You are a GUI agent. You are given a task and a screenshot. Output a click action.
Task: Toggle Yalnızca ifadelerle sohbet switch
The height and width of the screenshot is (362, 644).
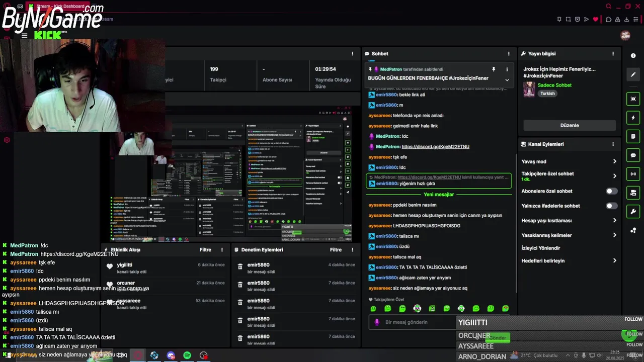point(611,206)
